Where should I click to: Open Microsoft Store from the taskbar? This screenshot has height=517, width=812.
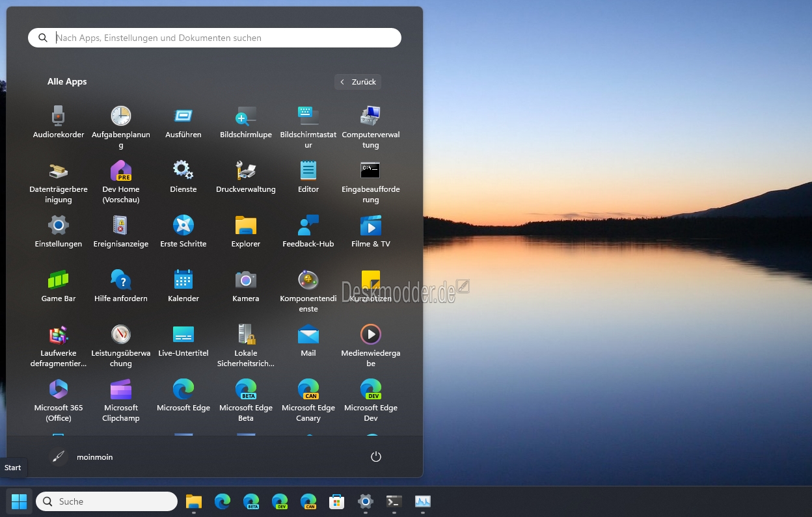pyautogui.click(x=337, y=501)
